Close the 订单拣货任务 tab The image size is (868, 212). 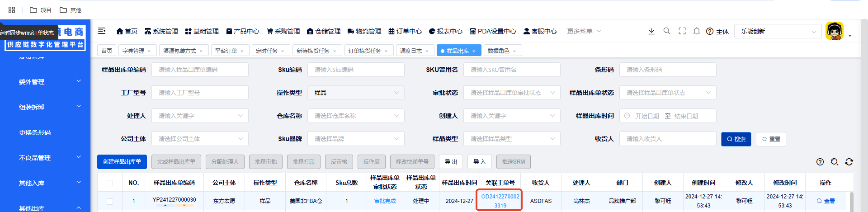(x=386, y=51)
